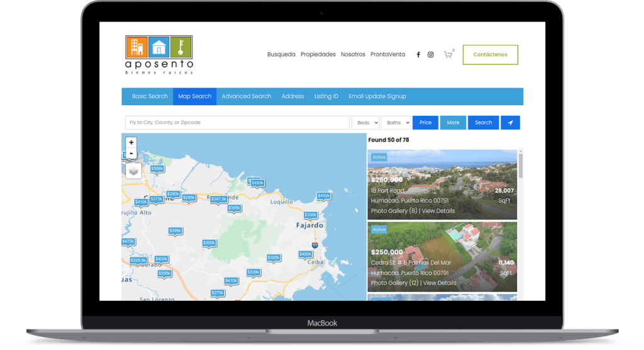The width and height of the screenshot is (644, 350).
Task: Open the Propiedades menu
Action: (318, 54)
